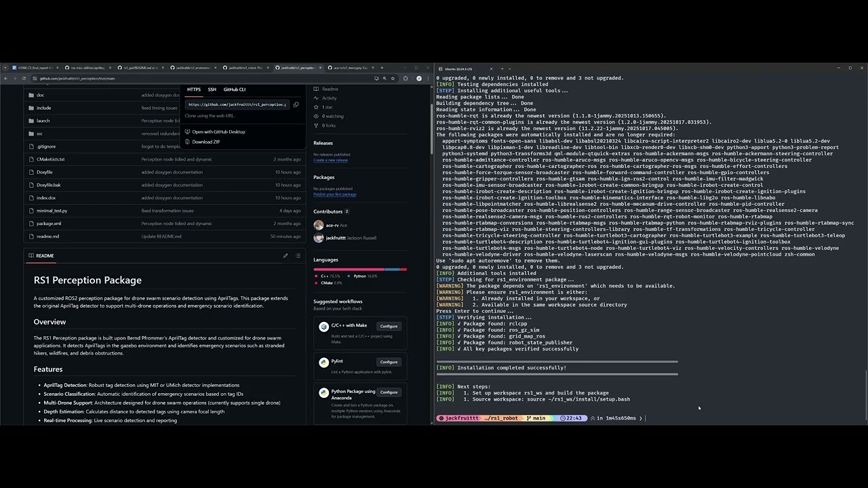Viewport: 868px width, 488px height.
Task: Reload the GitHub page in browser
Action: coord(24,79)
